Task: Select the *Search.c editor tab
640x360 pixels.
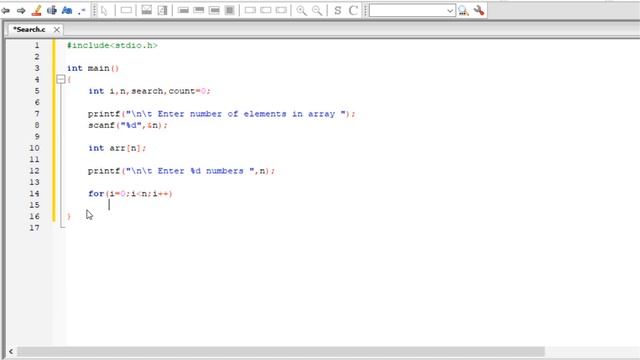Action: click(x=29, y=29)
